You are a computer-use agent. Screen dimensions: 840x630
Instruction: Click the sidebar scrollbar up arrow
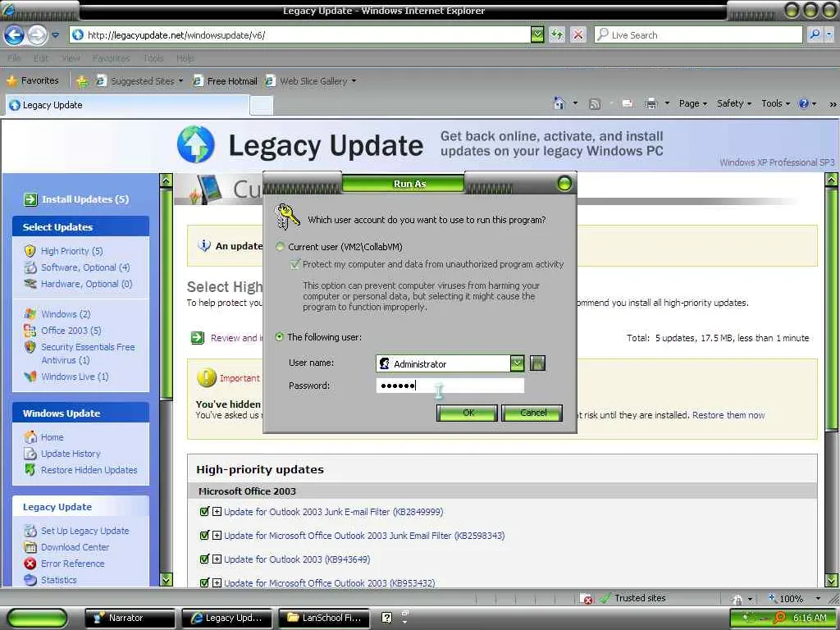coord(166,180)
